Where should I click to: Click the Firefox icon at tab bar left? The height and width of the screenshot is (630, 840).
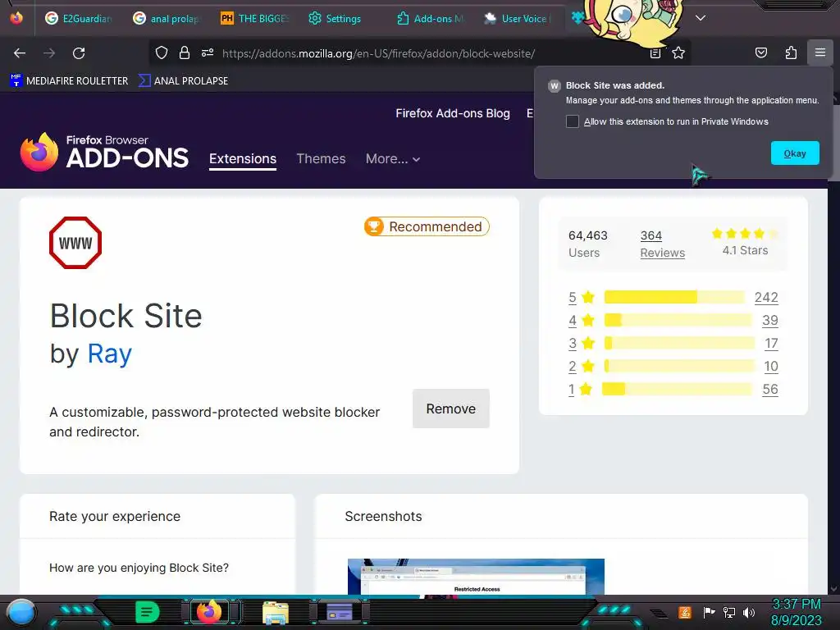coord(16,18)
